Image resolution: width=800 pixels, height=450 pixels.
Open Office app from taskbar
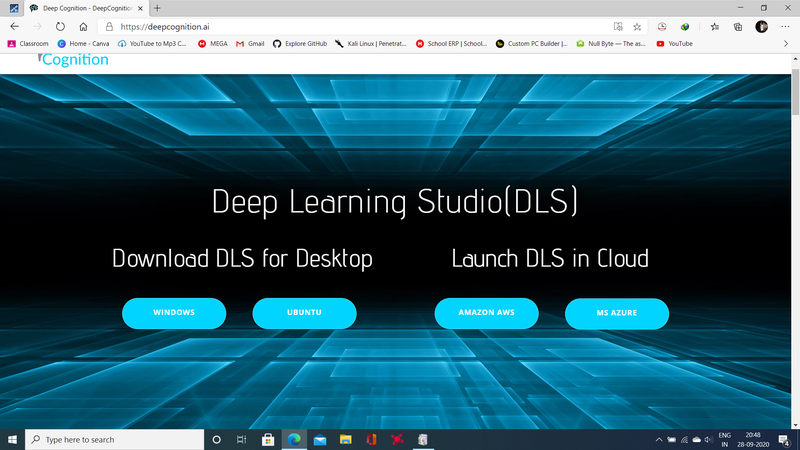(371, 439)
